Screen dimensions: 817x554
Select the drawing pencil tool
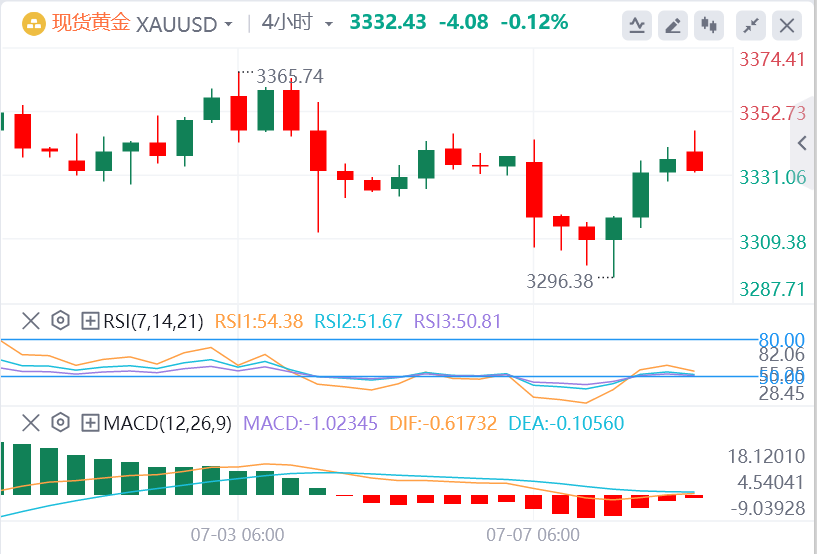pyautogui.click(x=673, y=25)
